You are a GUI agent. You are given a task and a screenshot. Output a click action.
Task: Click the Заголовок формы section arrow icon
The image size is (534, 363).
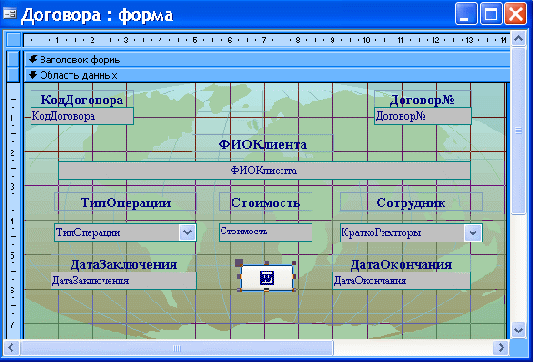coord(33,60)
